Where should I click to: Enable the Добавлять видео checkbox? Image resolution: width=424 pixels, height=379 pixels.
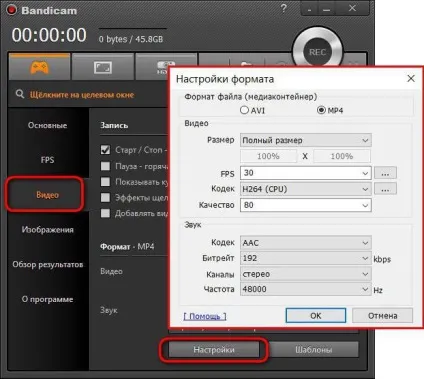pyautogui.click(x=105, y=213)
